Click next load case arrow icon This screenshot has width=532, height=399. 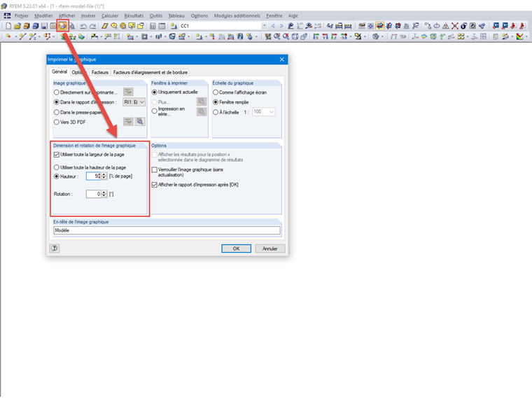pos(281,26)
